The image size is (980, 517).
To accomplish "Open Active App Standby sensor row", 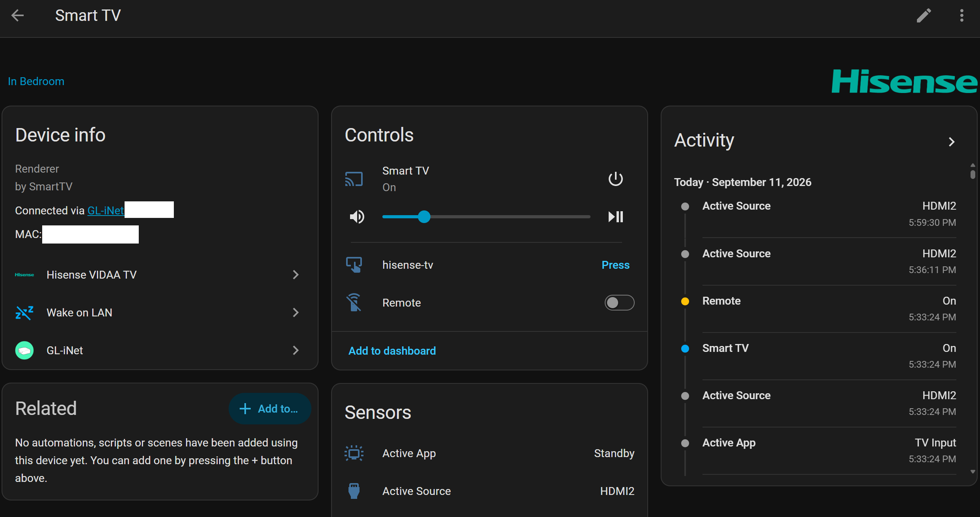I will (x=490, y=453).
